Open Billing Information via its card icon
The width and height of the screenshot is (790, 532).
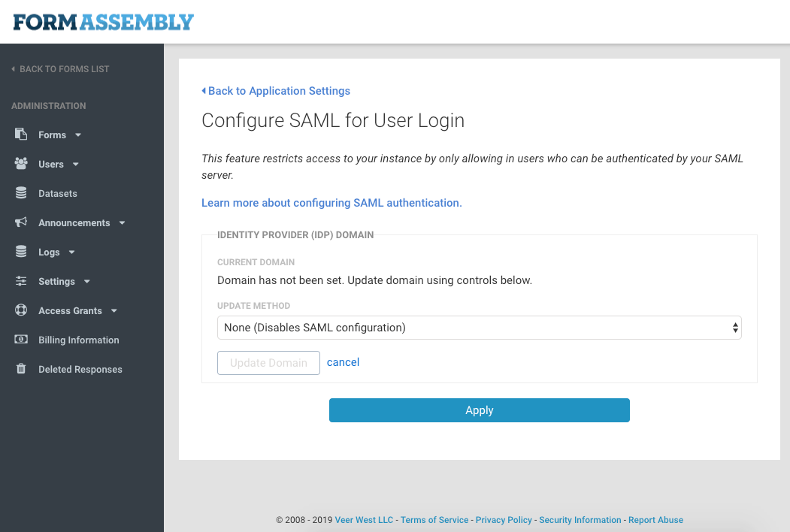[x=20, y=340]
